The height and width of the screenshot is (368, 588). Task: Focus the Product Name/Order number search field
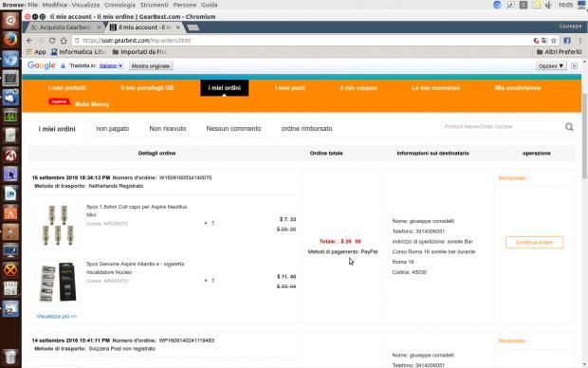tap(503, 127)
